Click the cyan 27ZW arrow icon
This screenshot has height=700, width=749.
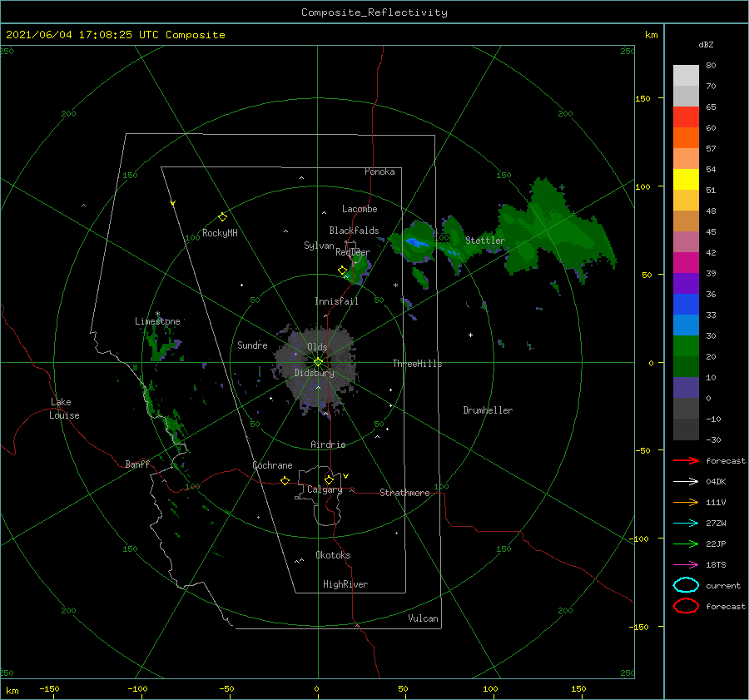(686, 524)
